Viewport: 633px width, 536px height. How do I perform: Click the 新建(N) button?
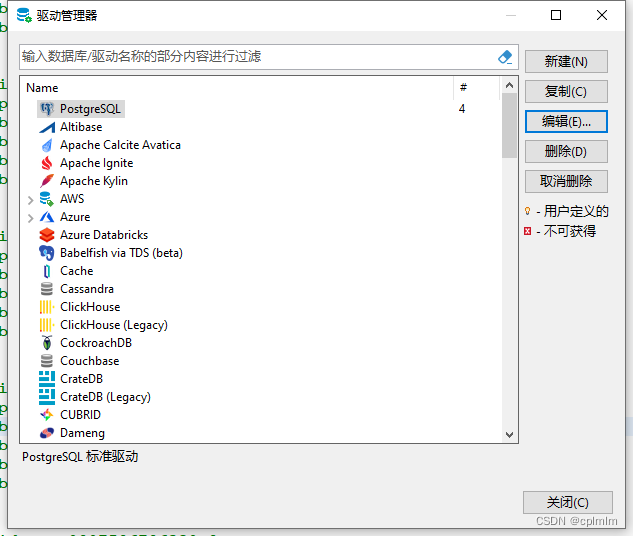click(566, 61)
